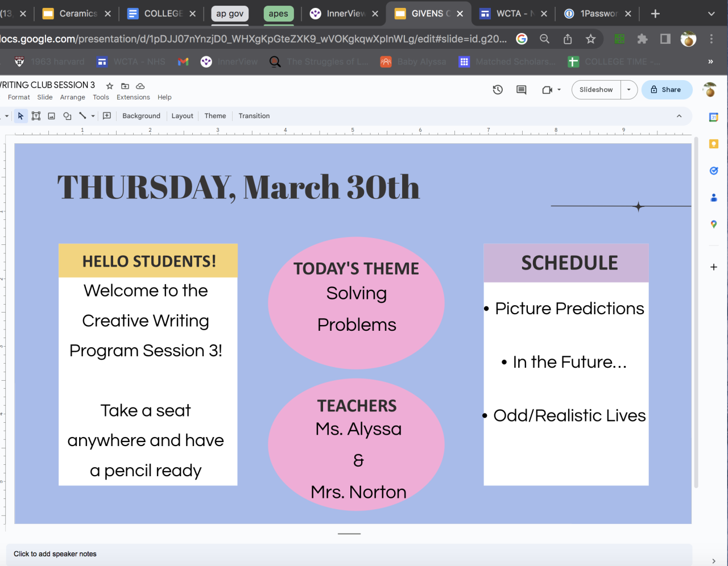Image resolution: width=728 pixels, height=566 pixels.
Task: Close the Ceramics tab
Action: [x=108, y=14]
